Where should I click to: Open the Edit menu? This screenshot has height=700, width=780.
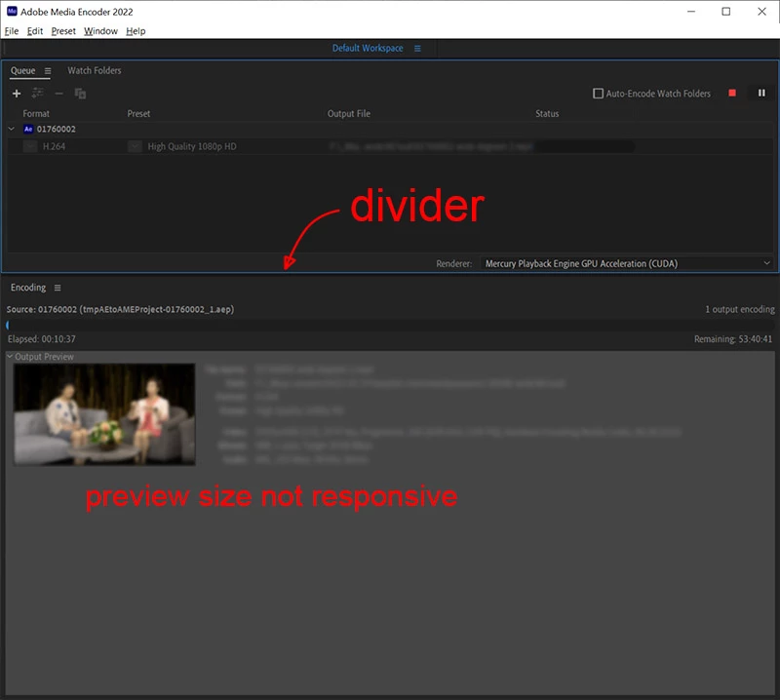pyautogui.click(x=35, y=31)
